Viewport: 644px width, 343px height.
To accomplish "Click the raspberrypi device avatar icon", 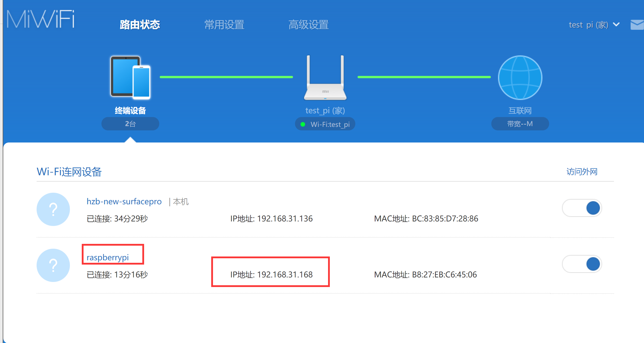I will [x=53, y=265].
